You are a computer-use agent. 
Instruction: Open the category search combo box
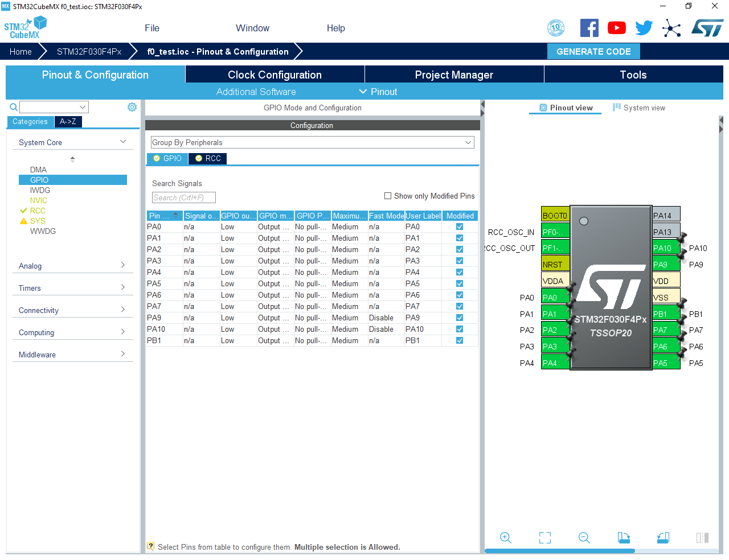54,107
